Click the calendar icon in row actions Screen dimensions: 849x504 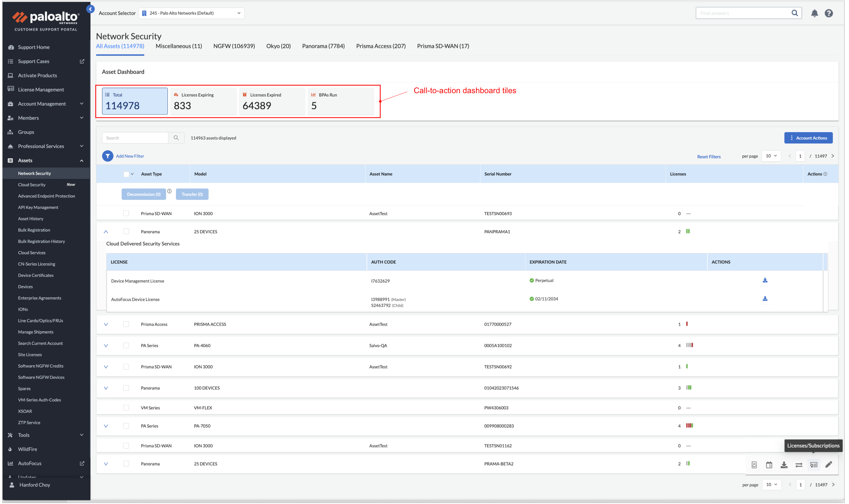(769, 464)
